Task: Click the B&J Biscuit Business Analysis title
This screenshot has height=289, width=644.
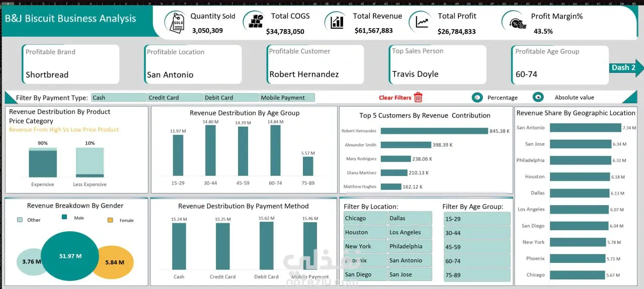Action: (x=70, y=19)
